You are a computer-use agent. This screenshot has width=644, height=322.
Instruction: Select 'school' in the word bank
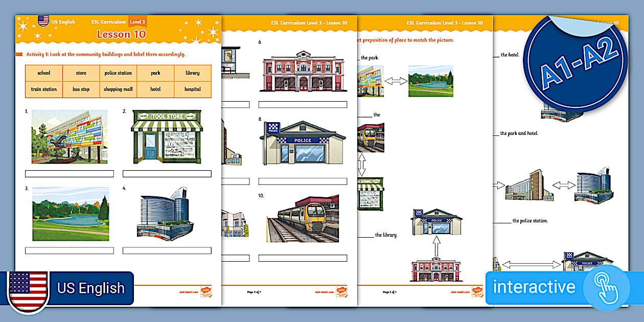click(43, 73)
